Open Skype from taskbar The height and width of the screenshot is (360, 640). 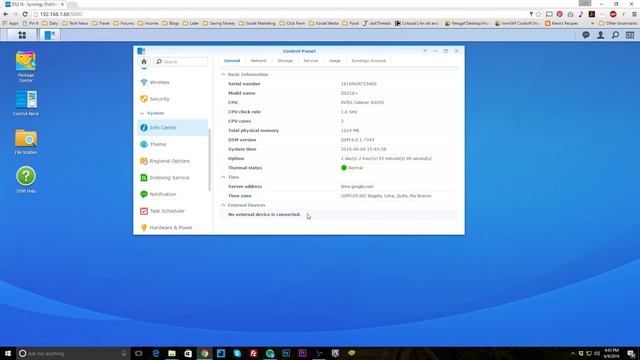(237, 353)
